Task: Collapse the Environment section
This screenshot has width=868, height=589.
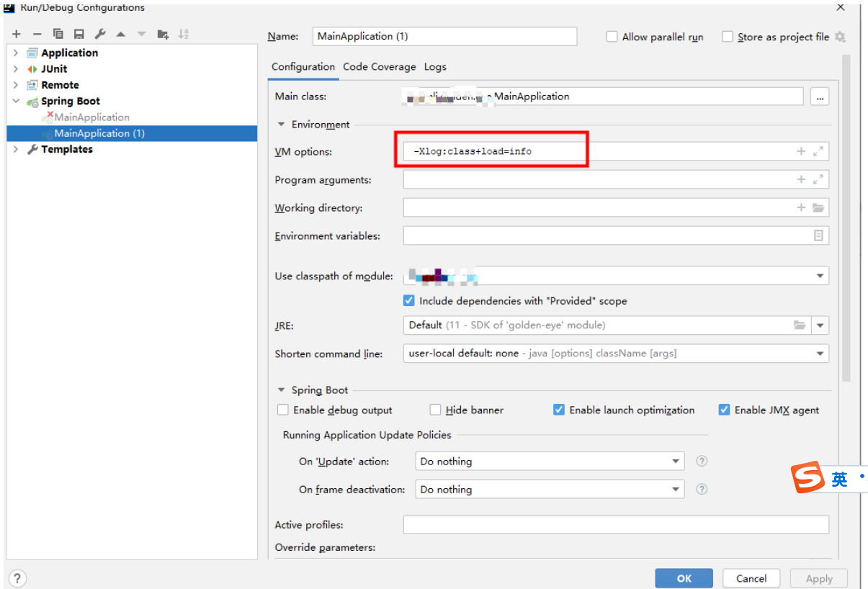Action: pyautogui.click(x=282, y=125)
